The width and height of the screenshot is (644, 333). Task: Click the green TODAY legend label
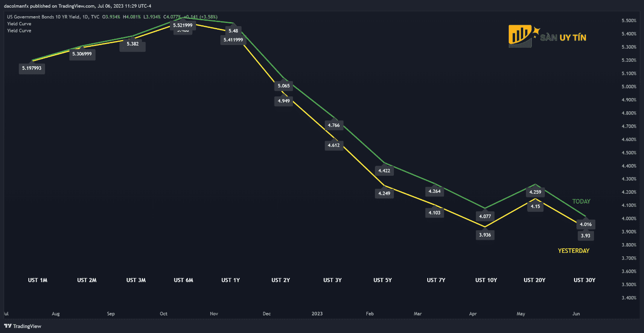[581, 201]
